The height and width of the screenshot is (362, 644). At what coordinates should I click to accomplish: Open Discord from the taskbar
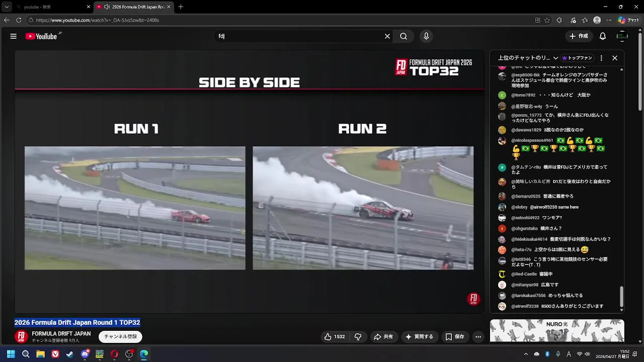click(85, 354)
